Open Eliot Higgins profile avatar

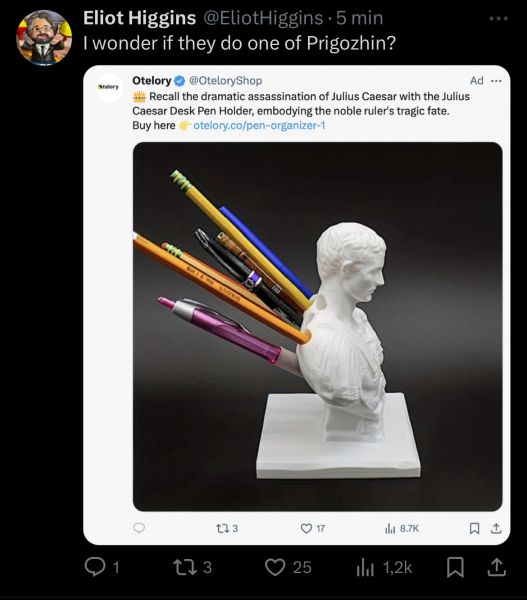tap(44, 37)
